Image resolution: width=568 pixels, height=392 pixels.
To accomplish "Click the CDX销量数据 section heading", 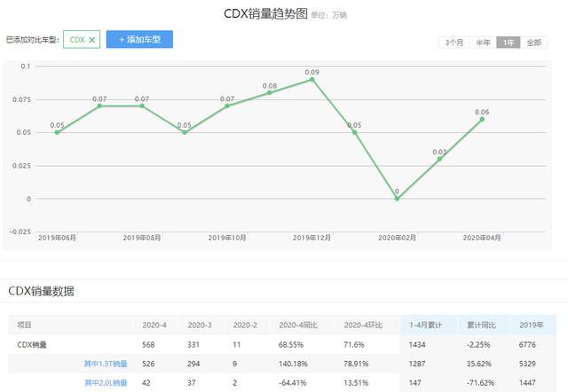I will pos(41,291).
